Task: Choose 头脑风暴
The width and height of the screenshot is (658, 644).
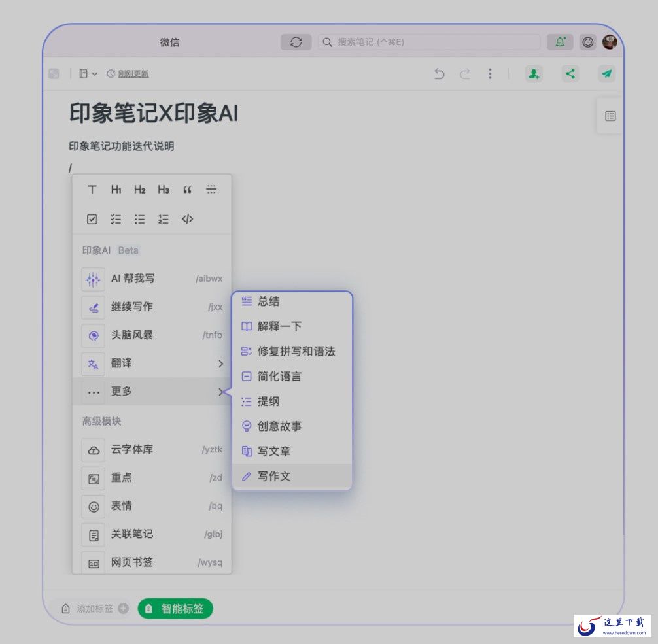Action: [152, 335]
